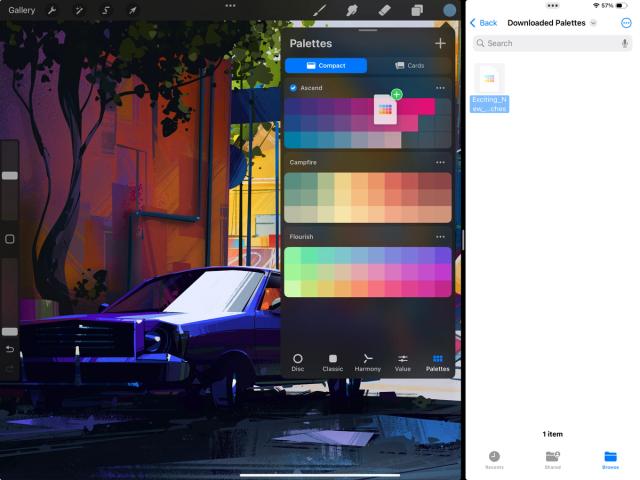Switch palettes to Compact view

pyautogui.click(x=326, y=66)
